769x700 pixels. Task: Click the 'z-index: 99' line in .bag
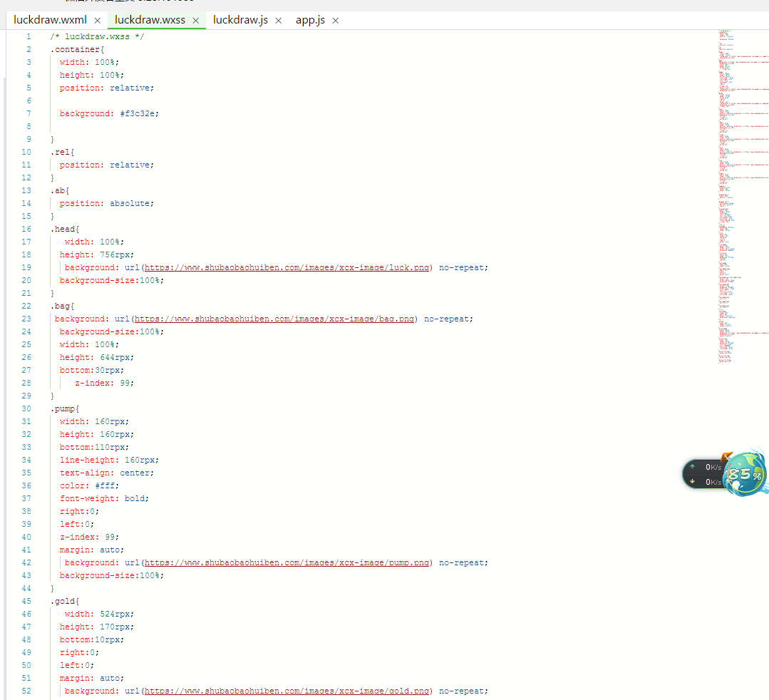point(105,383)
